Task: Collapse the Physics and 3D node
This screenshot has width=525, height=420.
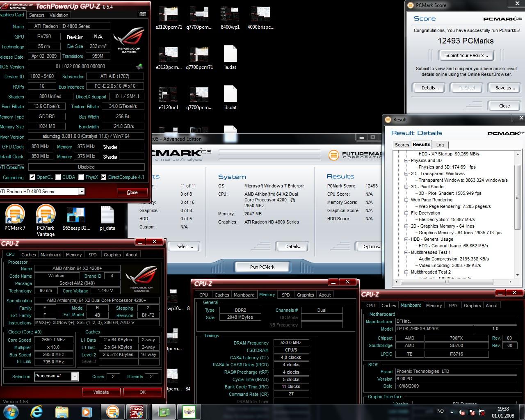Action: click(406, 160)
